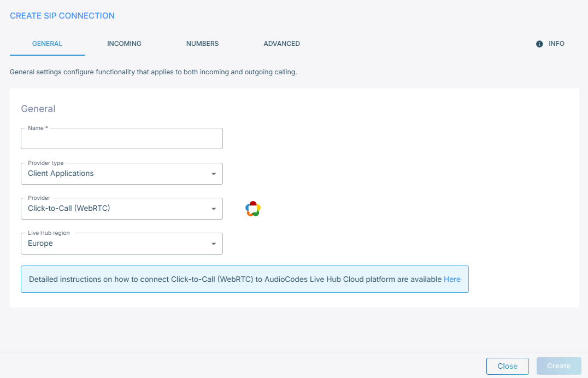Click the WebRTC colorful logo icon

(252, 209)
